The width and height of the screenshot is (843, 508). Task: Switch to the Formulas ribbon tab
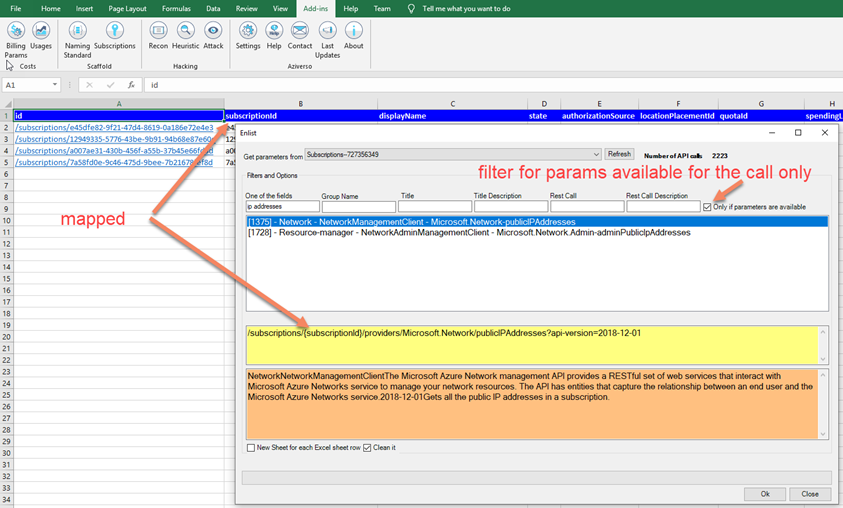[x=176, y=8]
